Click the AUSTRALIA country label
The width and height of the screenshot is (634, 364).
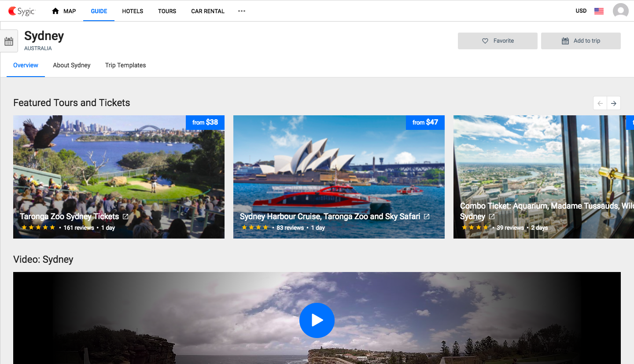coord(38,48)
